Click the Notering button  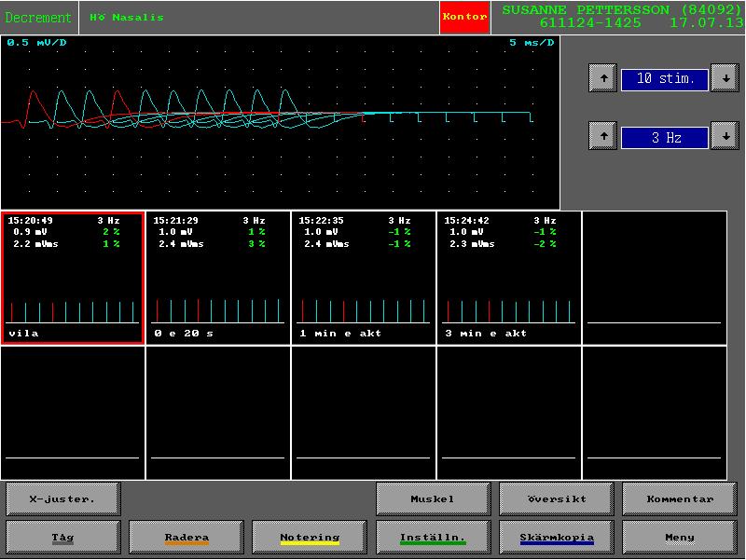pos(310,538)
